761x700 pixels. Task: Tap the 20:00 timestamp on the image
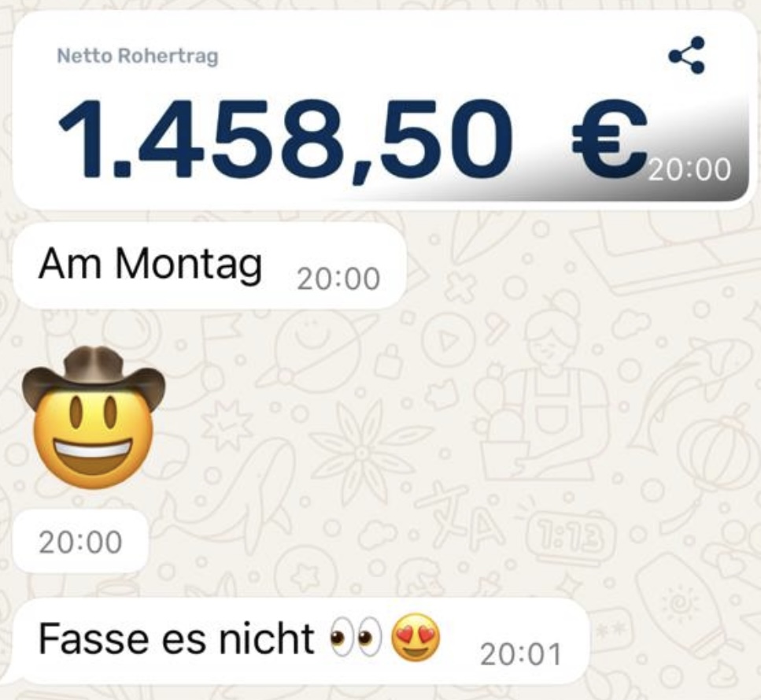pyautogui.click(x=689, y=170)
